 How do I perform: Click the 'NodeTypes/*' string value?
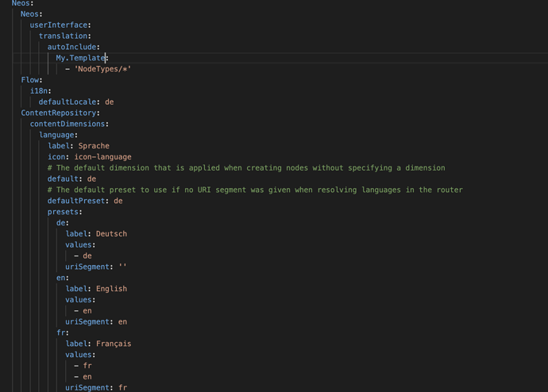(102, 69)
